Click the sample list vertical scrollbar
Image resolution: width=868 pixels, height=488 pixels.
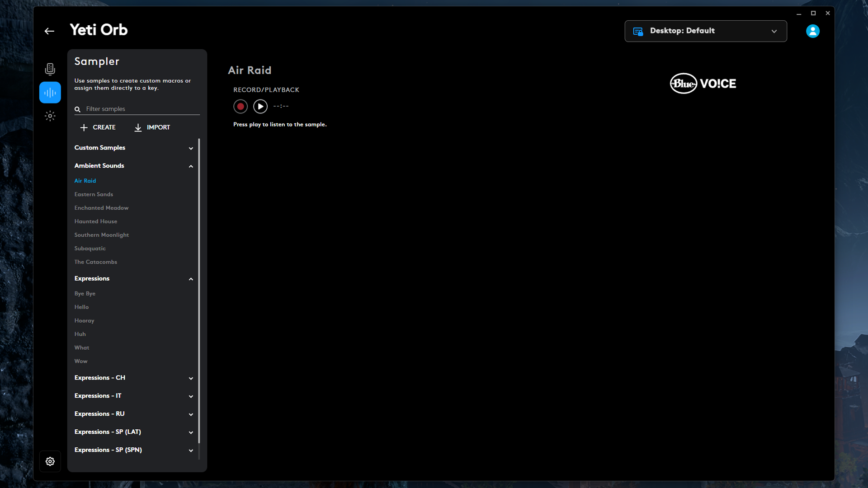tap(199, 291)
